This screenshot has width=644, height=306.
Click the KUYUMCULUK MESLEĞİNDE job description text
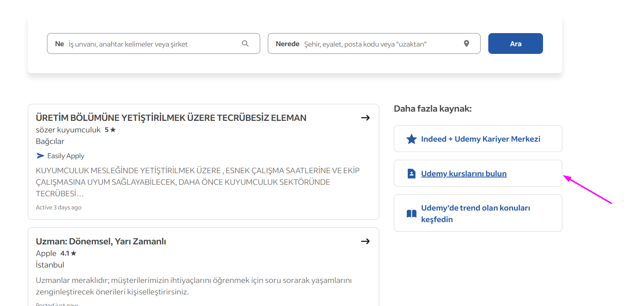point(198,182)
